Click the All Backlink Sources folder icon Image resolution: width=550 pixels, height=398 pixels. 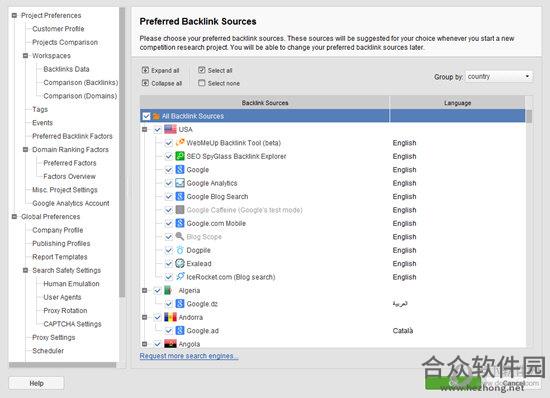(x=156, y=116)
